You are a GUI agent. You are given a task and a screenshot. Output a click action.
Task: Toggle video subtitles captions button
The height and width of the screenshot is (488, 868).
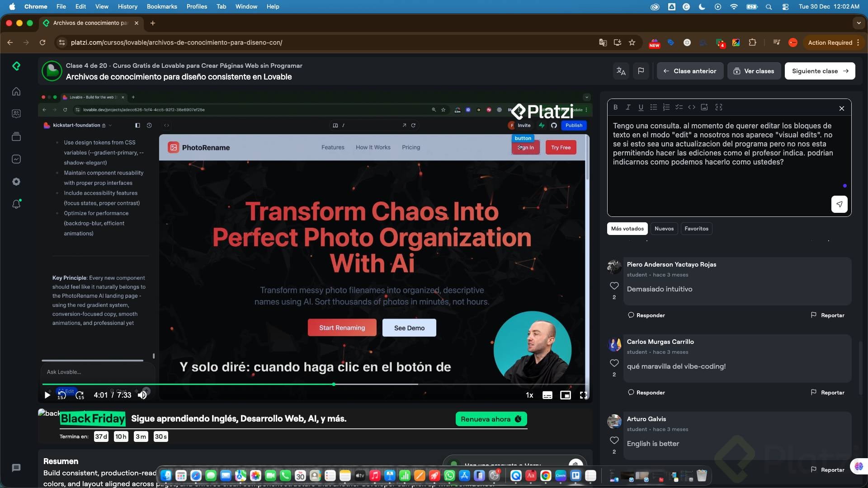547,395
